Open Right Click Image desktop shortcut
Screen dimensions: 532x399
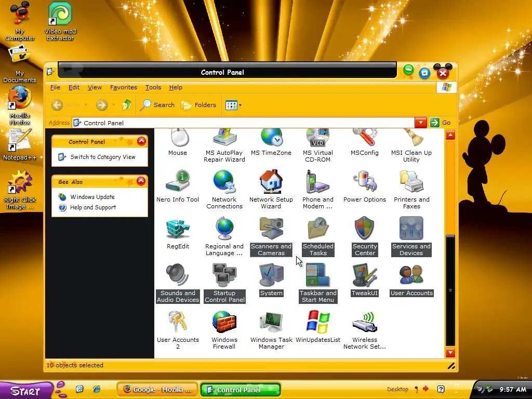click(20, 190)
